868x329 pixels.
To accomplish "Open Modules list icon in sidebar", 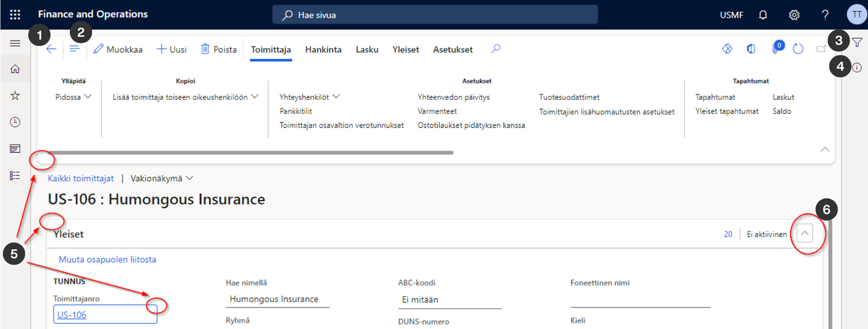I will pos(15,176).
